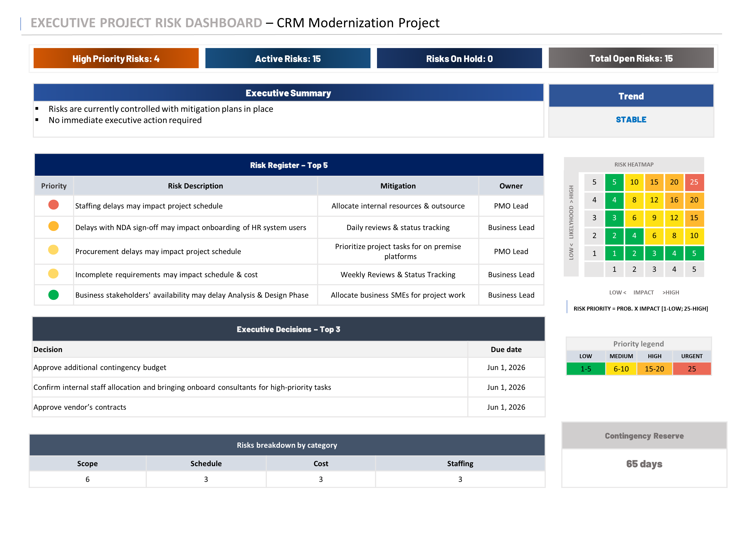Click 'Prioritize project tasks for on premise platforms'
The width and height of the screenshot is (747, 560).
(398, 251)
